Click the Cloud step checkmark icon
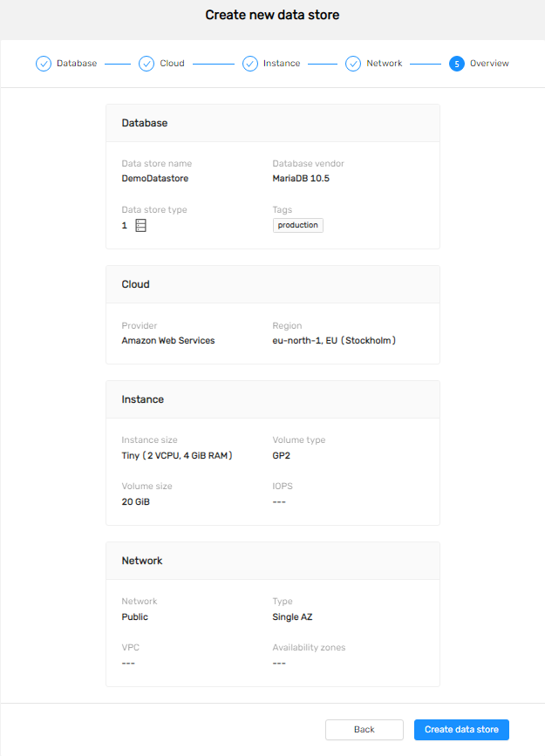The width and height of the screenshot is (545, 756). point(146,64)
